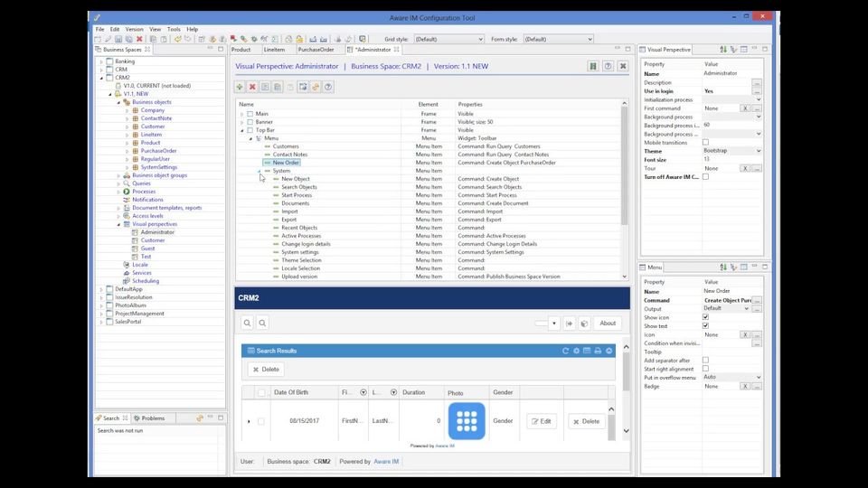Open the Put in overflow menu dropdown

click(x=731, y=377)
